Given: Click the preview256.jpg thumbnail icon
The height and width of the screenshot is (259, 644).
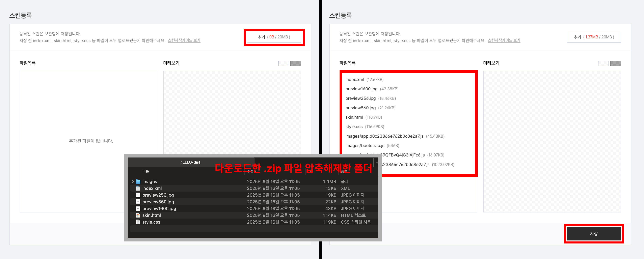Looking at the screenshot, I should point(138,195).
